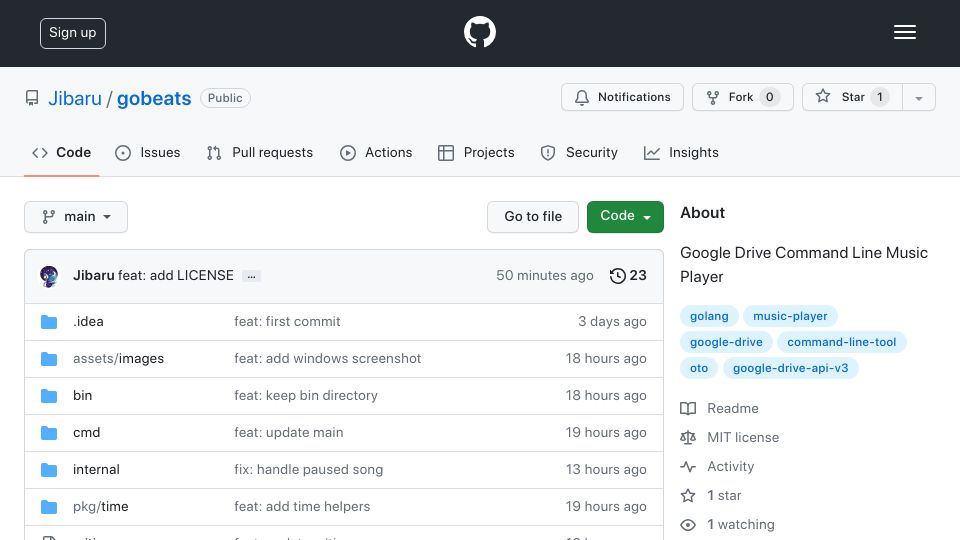Image resolution: width=960 pixels, height=540 pixels.
Task: Switch to the Actions tab
Action: [x=376, y=152]
